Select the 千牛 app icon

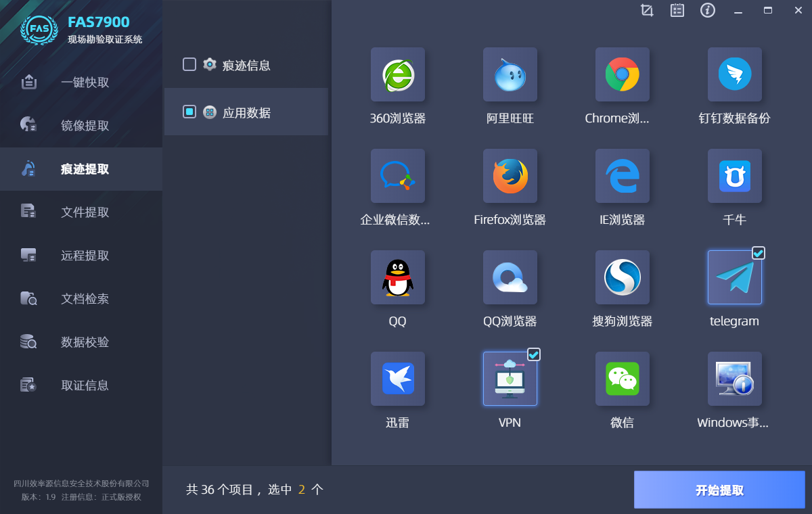click(735, 176)
